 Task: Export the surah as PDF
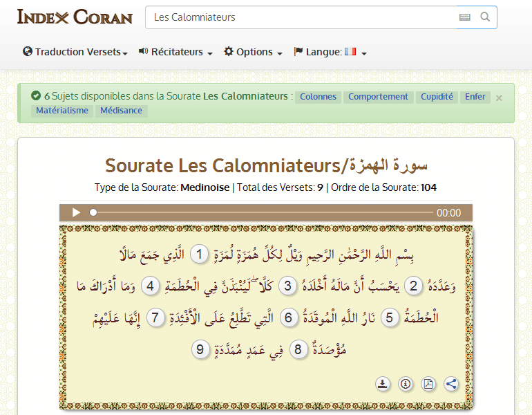tap(428, 384)
